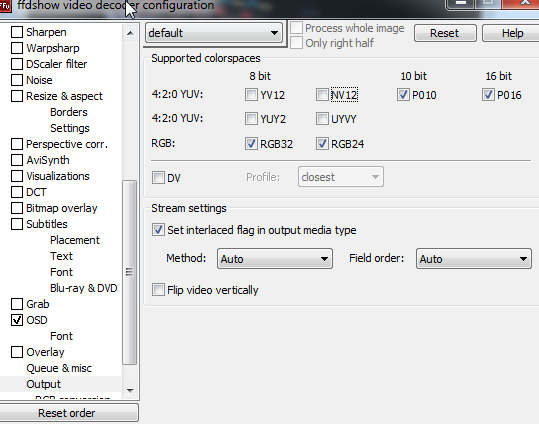This screenshot has height=424, width=539.
Task: Check Flip video vertically option
Action: click(158, 290)
